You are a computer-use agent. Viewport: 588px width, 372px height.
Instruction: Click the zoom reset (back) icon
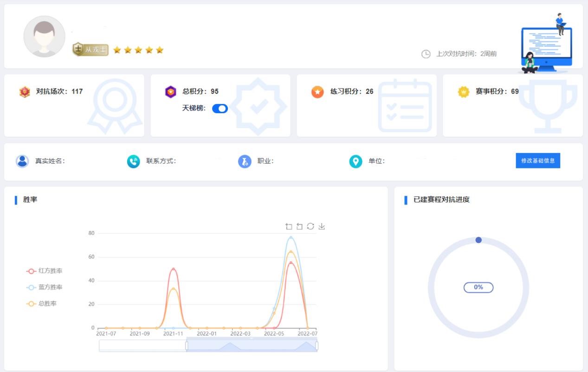click(300, 226)
